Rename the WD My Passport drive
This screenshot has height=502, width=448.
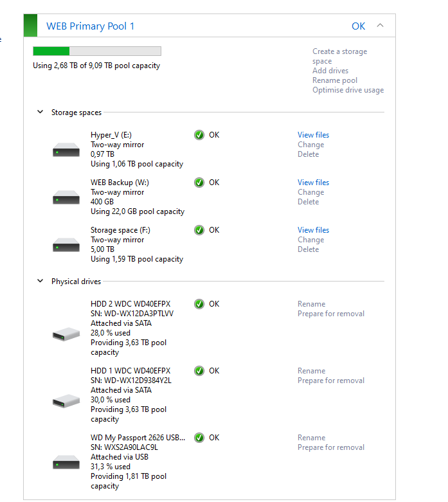pyautogui.click(x=311, y=438)
